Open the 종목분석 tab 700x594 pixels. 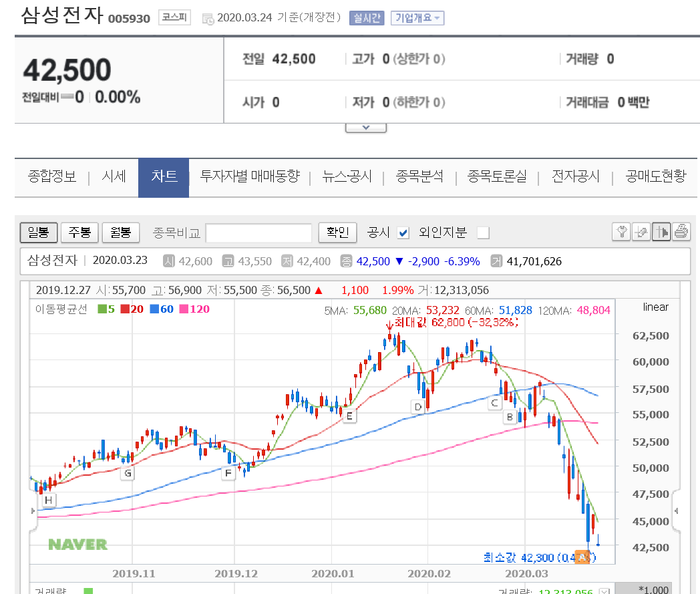coord(419,176)
